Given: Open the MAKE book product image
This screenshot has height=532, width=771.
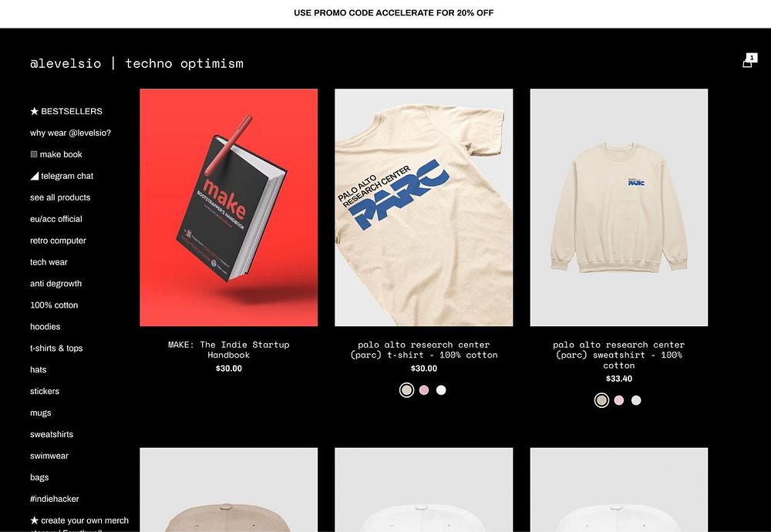Looking at the screenshot, I should click(x=229, y=207).
